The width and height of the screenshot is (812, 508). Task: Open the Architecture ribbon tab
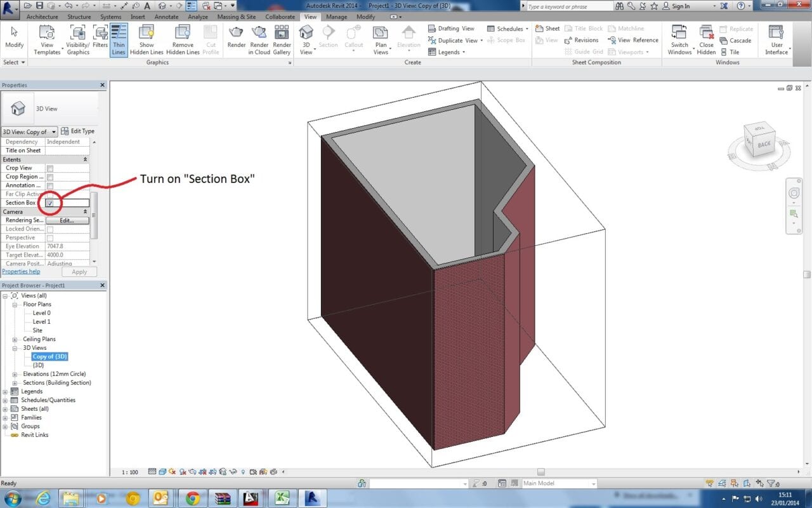click(42, 17)
